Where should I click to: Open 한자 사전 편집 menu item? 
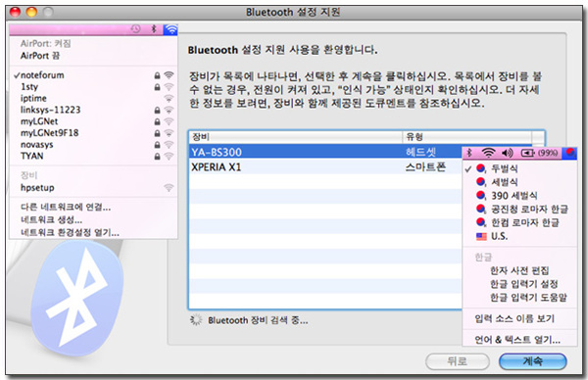click(519, 270)
